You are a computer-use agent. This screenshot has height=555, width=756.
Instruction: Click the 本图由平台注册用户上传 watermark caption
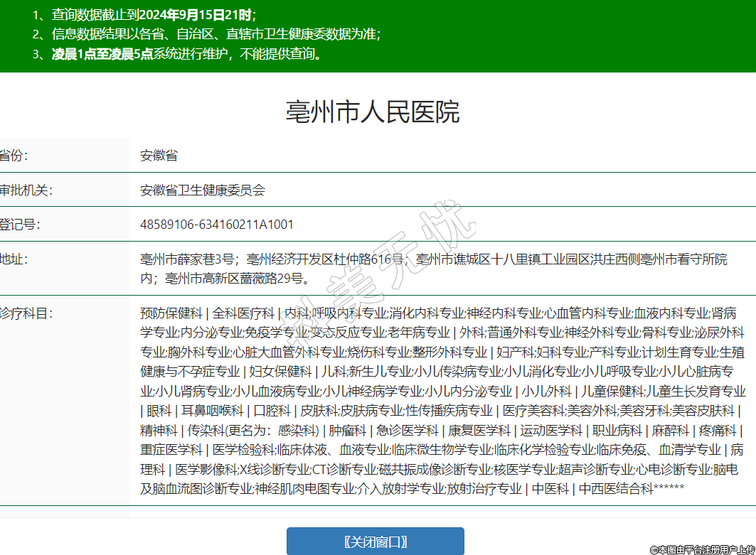click(x=701, y=549)
